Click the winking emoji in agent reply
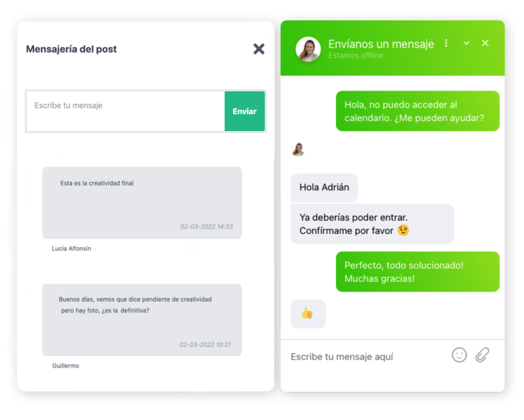The height and width of the screenshot is (420, 524). (403, 230)
